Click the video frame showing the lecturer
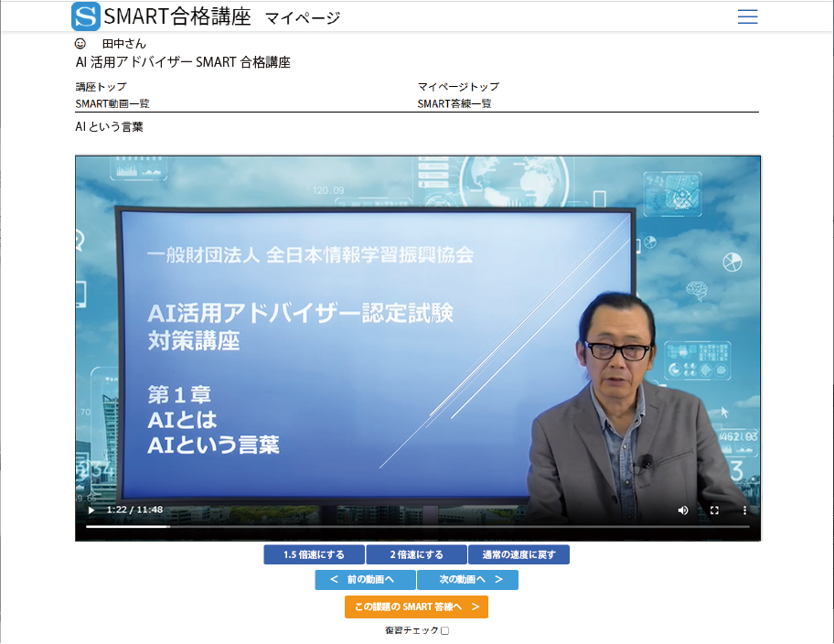The width and height of the screenshot is (834, 644). pos(418,349)
